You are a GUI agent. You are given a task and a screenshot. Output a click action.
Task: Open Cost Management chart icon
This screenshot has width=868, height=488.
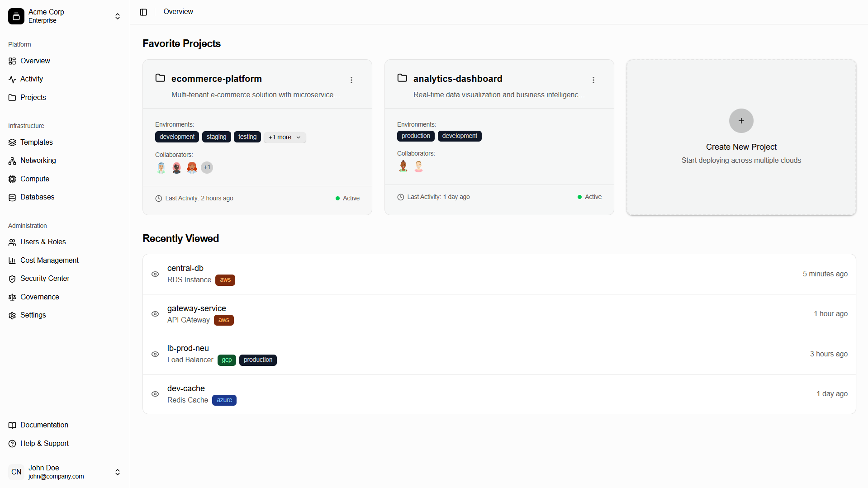tap(12, 261)
